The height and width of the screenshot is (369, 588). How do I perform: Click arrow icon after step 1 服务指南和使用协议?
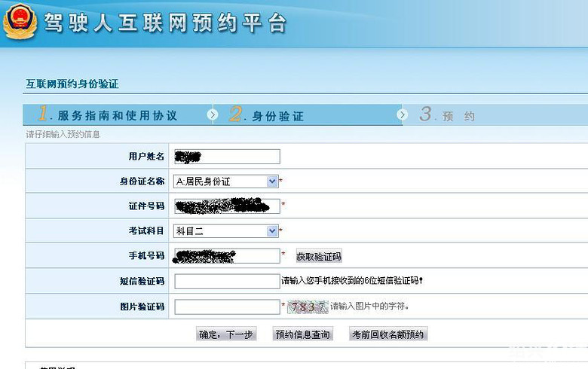[x=213, y=114]
